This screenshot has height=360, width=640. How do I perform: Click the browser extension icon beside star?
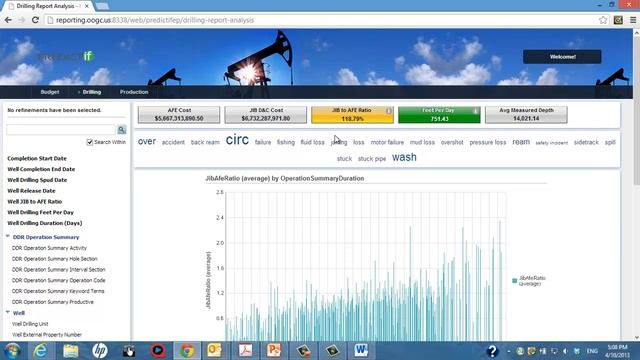(618, 20)
